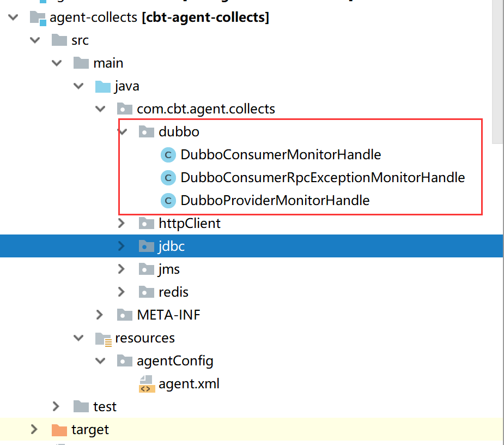This screenshot has height=445, width=504.
Task: Collapse the java source folder chevron
Action: tap(78, 86)
